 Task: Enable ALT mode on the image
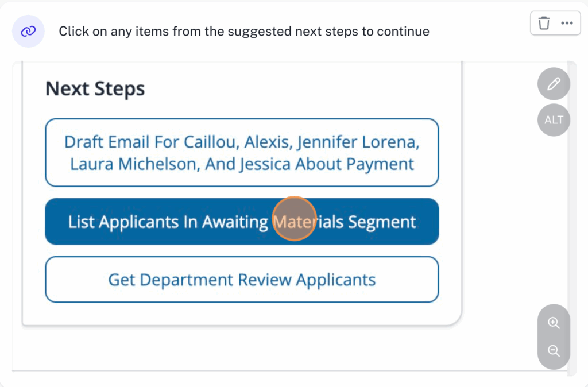tap(553, 120)
